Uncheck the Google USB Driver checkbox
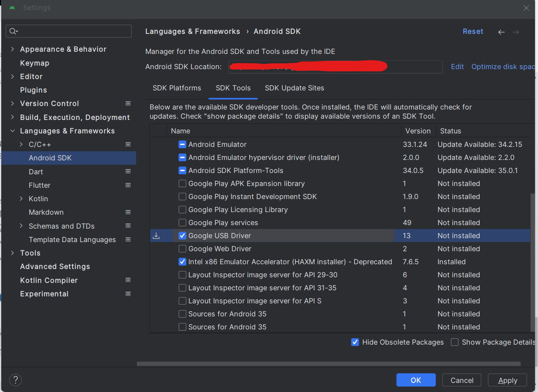 (182, 236)
